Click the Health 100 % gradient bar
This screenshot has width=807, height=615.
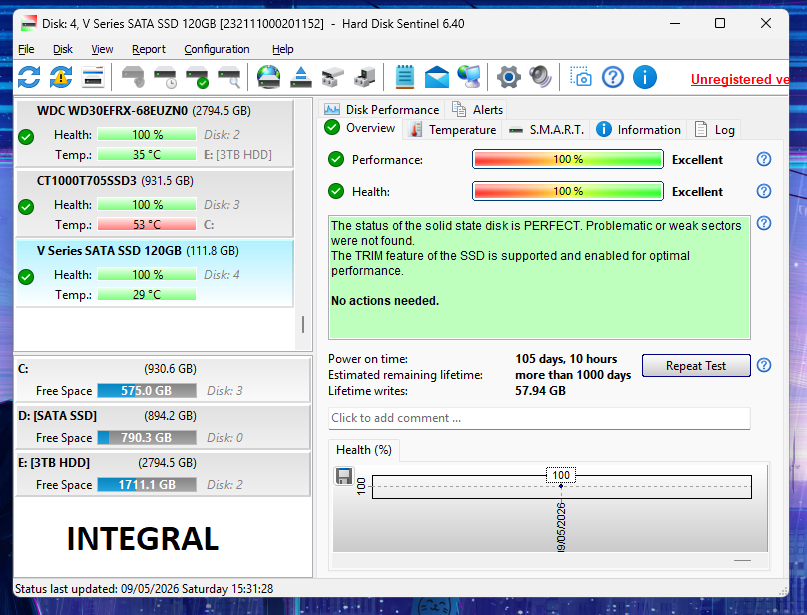point(568,191)
